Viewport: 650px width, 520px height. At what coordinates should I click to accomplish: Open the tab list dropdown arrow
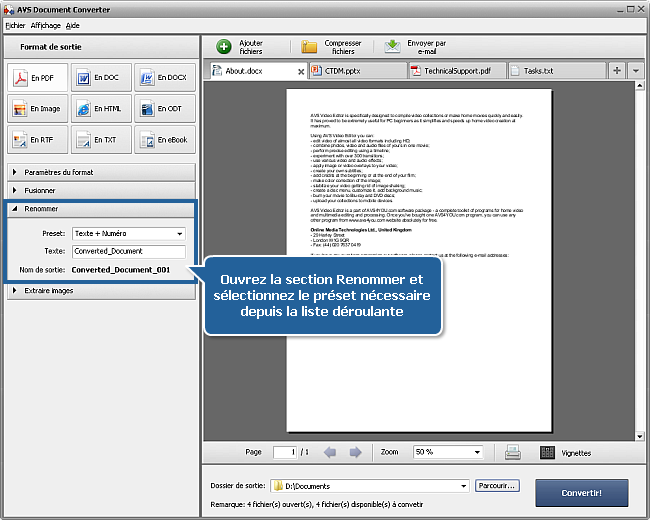tap(635, 70)
